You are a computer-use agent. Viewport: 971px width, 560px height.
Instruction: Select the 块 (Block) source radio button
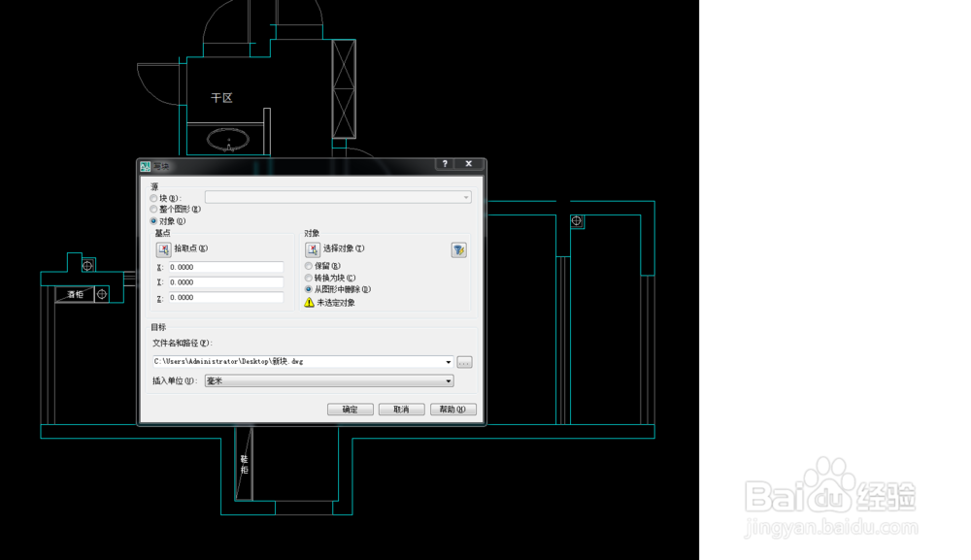tap(153, 198)
